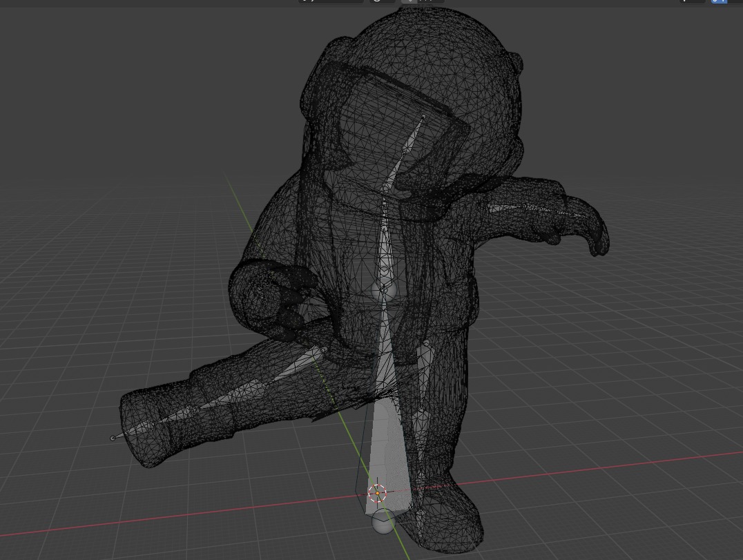Select the spine bone joint sphere in the torso
The height and width of the screenshot is (560, 743).
[384, 289]
